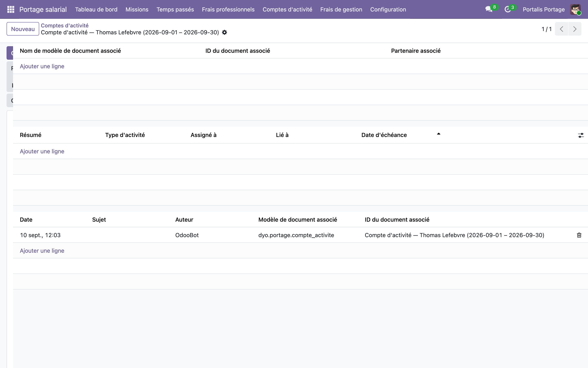The width and height of the screenshot is (588, 368).
Task: Delete the OdooBot message row with trash icon
Action: point(579,235)
